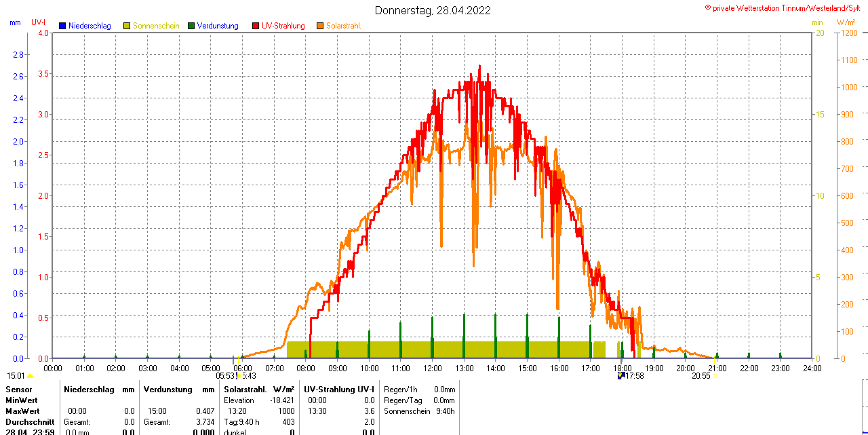The height and width of the screenshot is (435, 868).
Task: Click the sunset marker icon beside 17:58
Action: (620, 375)
